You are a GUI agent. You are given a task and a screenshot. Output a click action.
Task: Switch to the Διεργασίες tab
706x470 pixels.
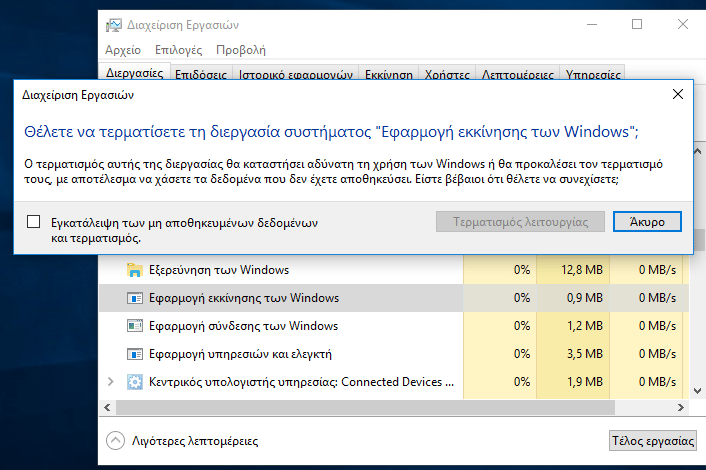(x=134, y=73)
